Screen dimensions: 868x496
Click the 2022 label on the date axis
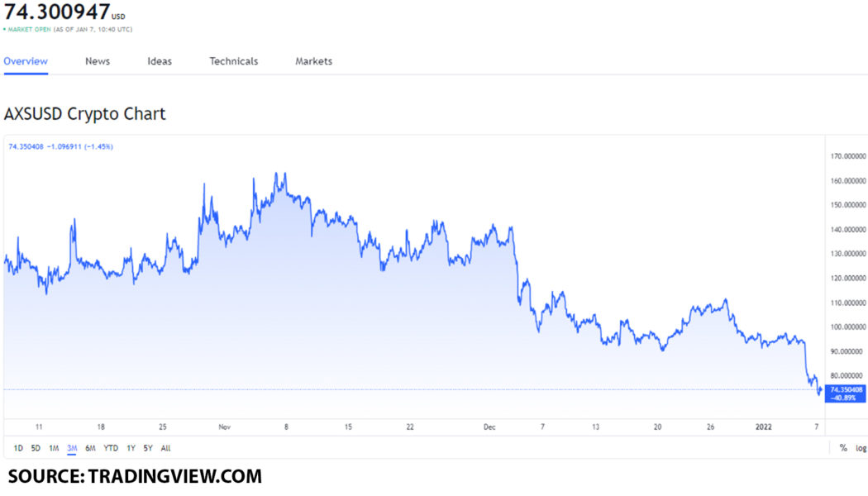point(765,427)
